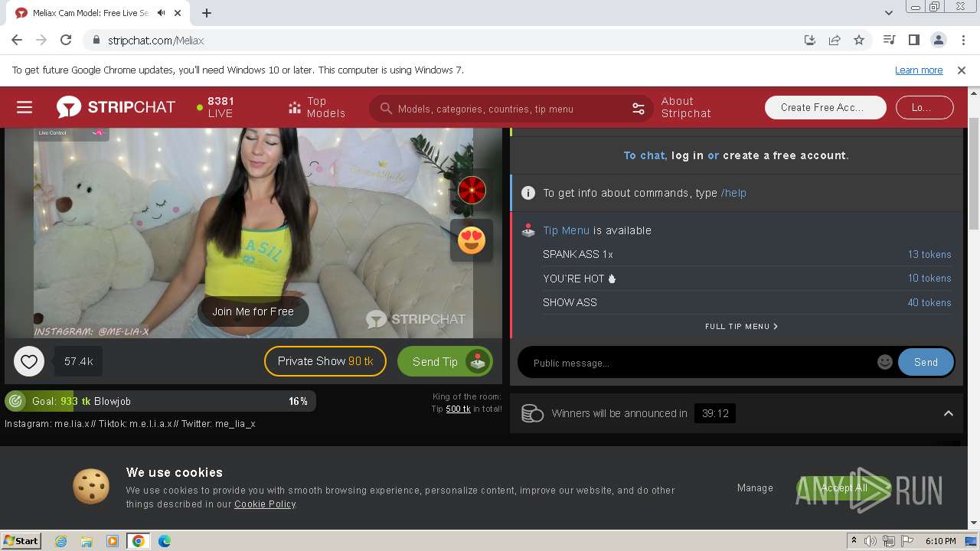Click the page vertical scrollbar
This screenshot has height=551, width=980.
click(974, 173)
